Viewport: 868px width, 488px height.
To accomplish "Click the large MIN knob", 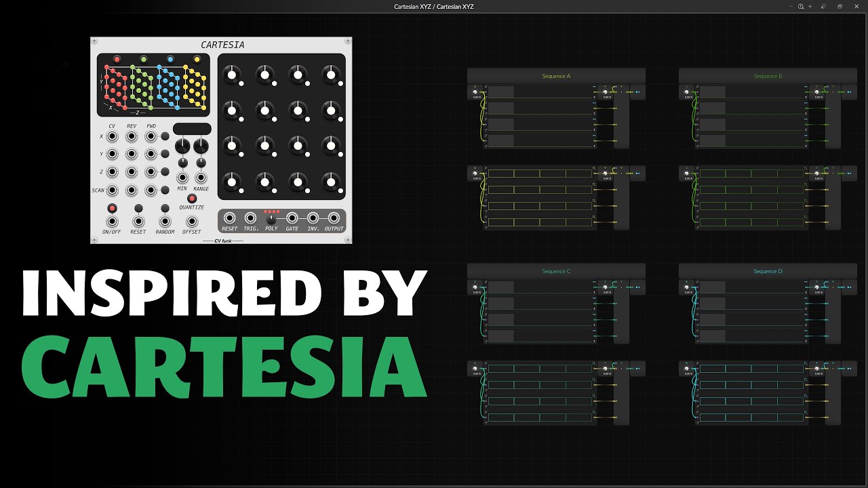I will 182,146.
